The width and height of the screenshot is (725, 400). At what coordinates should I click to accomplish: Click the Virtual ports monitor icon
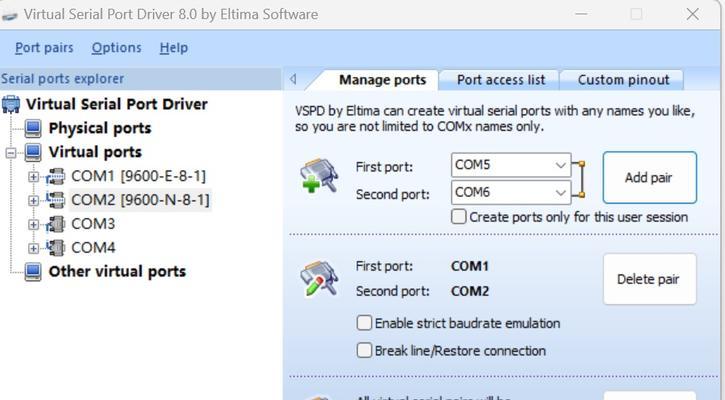coord(33,152)
